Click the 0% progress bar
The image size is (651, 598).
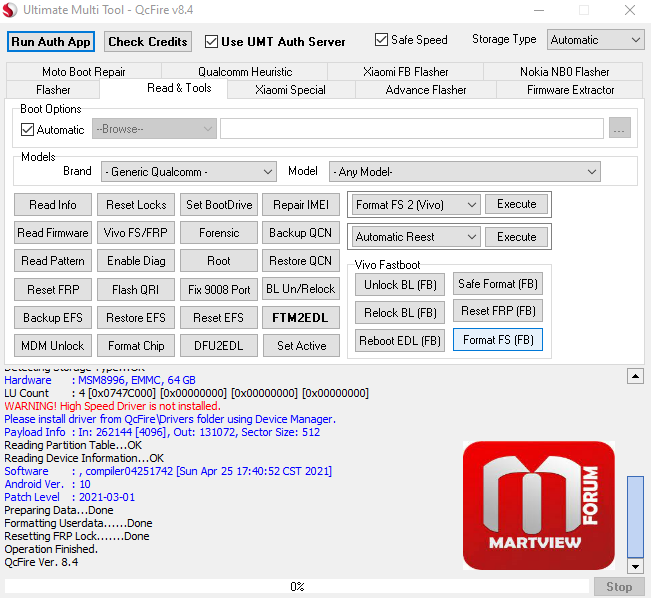[297, 586]
